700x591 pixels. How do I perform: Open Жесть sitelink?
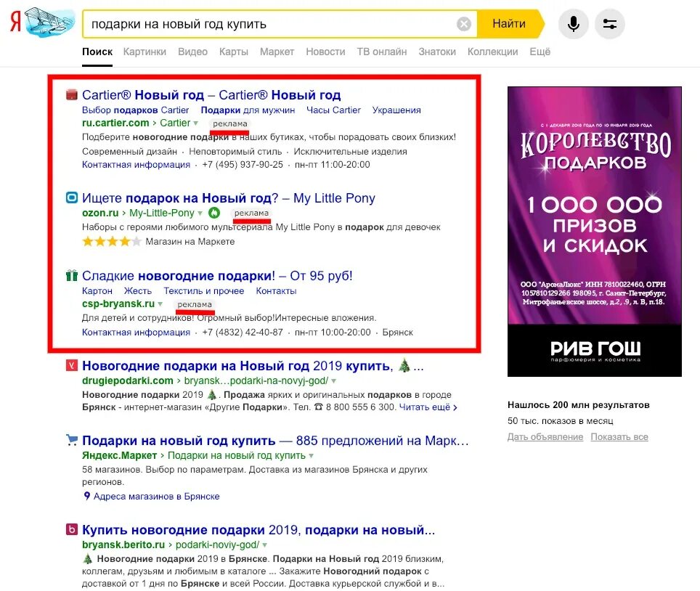(x=137, y=290)
